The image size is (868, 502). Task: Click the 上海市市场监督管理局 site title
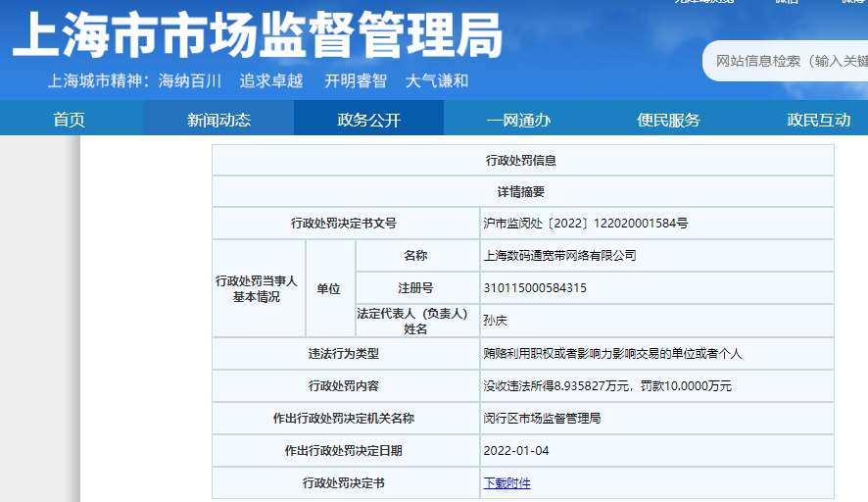[x=258, y=35]
